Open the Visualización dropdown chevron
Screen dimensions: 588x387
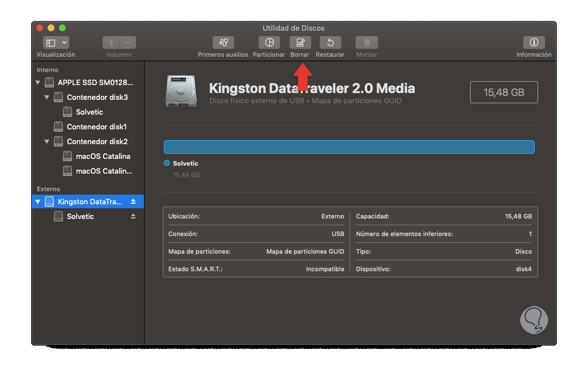(x=64, y=43)
